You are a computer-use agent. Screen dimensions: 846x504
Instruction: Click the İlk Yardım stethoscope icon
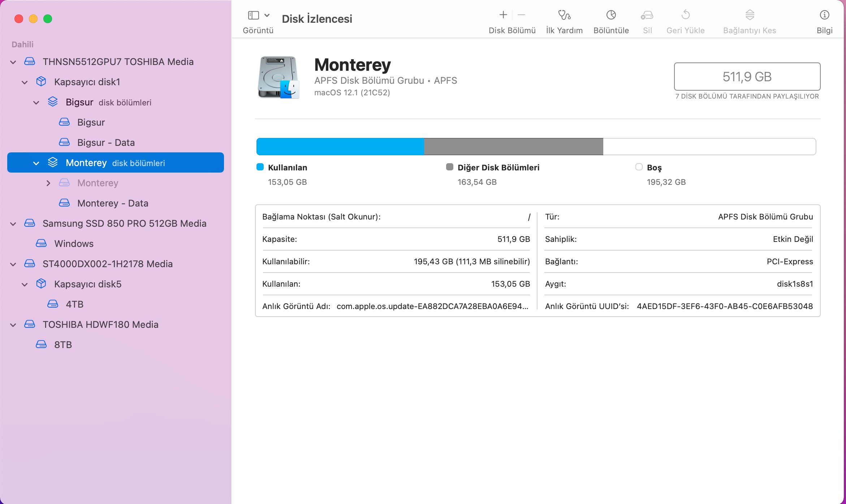[564, 15]
